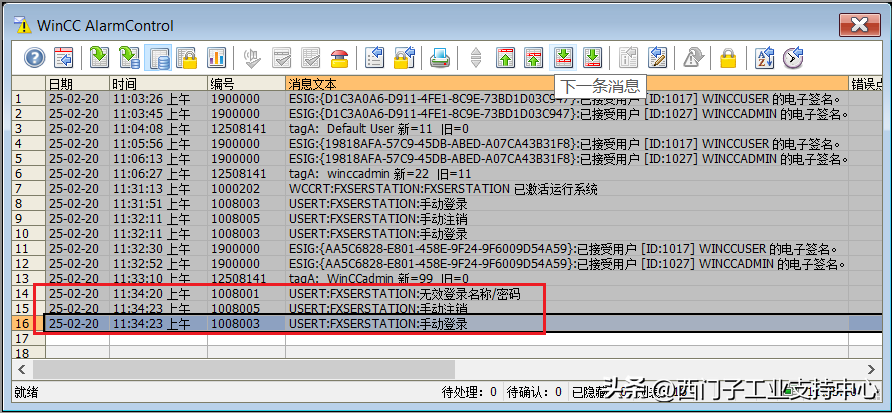Jump to the last message
892x413 pixels.
click(593, 58)
